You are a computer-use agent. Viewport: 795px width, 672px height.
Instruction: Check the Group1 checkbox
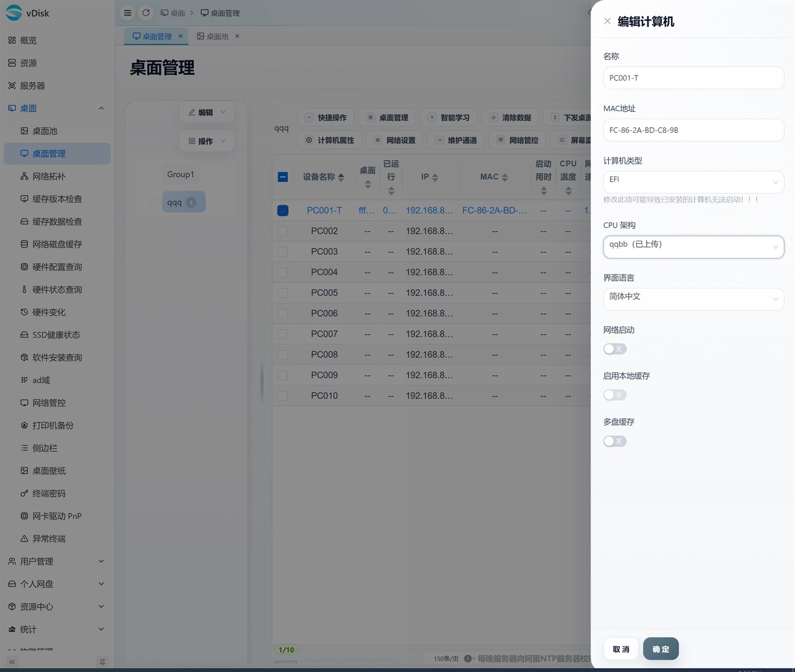click(154, 174)
